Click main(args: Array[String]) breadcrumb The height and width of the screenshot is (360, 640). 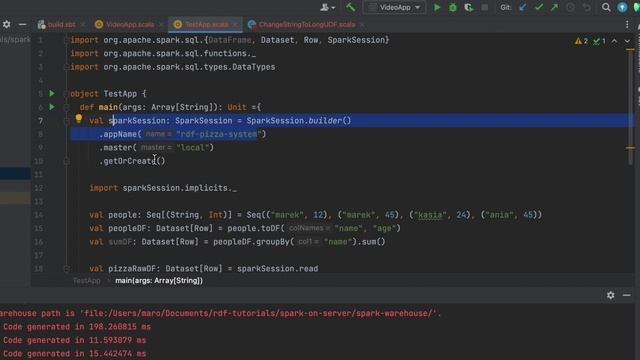tap(159, 280)
